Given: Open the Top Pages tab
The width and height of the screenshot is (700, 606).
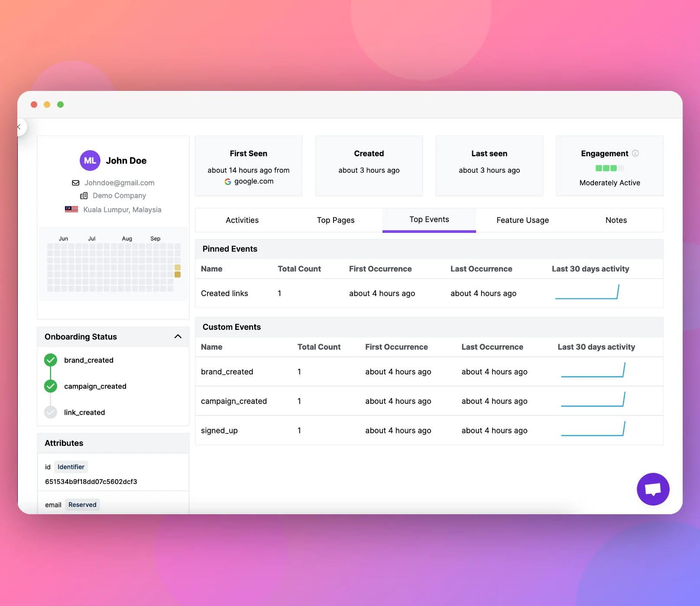Looking at the screenshot, I should pos(336,220).
